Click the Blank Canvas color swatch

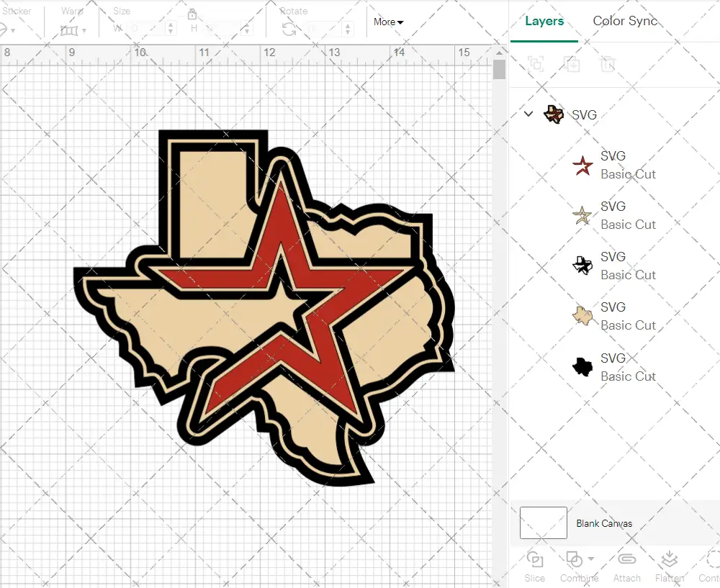[x=543, y=523]
